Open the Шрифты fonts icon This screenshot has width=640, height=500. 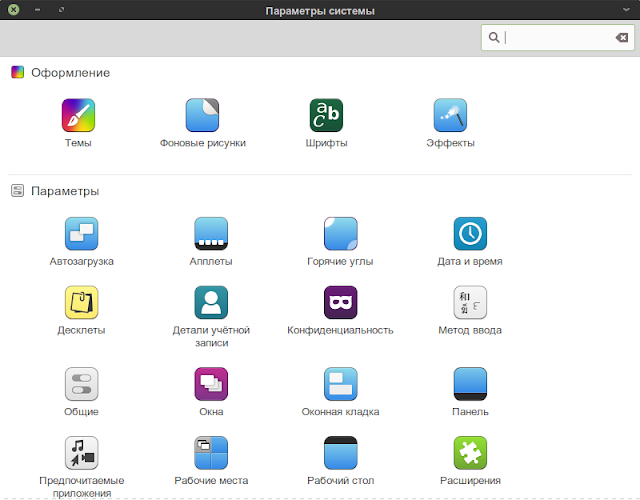pos(326,115)
